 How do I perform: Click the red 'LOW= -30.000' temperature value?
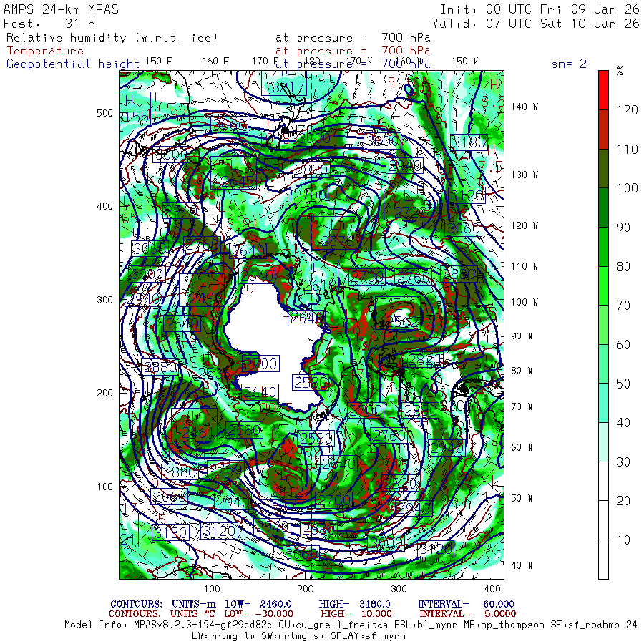(x=259, y=614)
